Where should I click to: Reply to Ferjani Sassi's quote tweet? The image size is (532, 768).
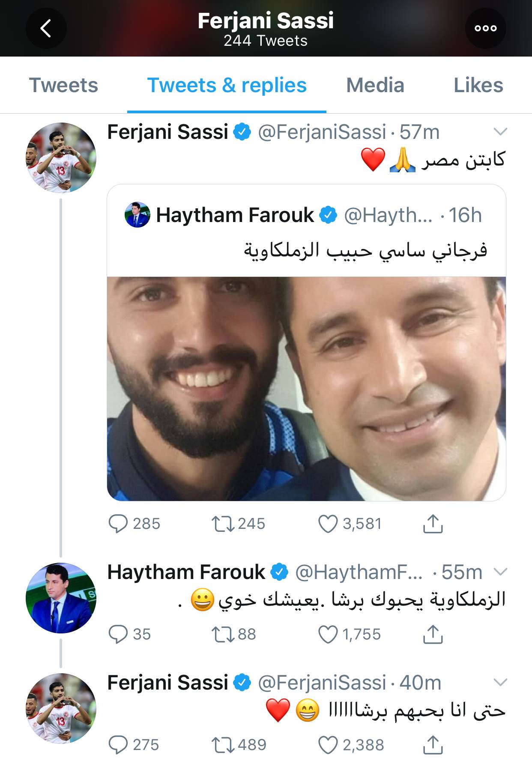pyautogui.click(x=118, y=524)
